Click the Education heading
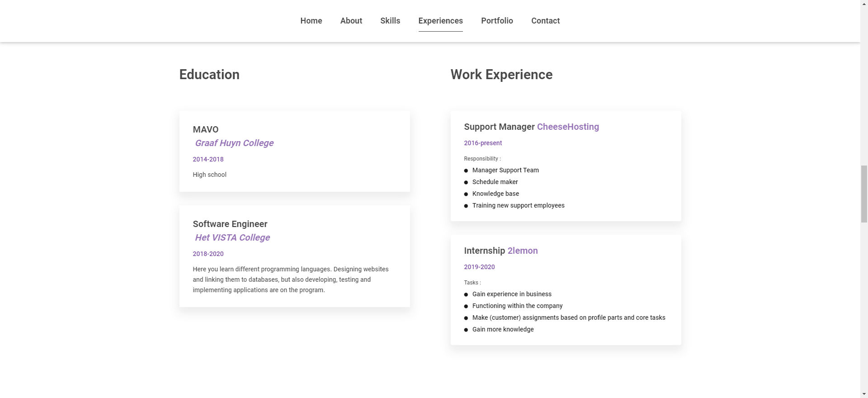This screenshot has width=868, height=398. pyautogui.click(x=209, y=75)
